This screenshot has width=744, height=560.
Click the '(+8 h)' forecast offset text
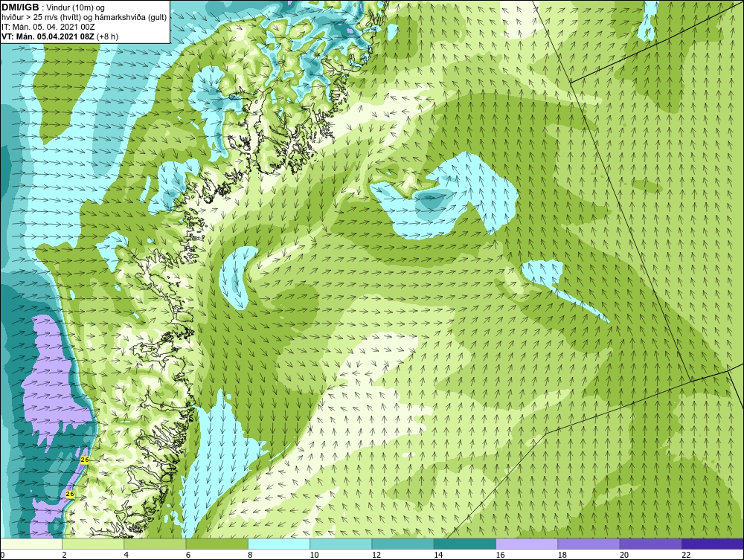106,36
